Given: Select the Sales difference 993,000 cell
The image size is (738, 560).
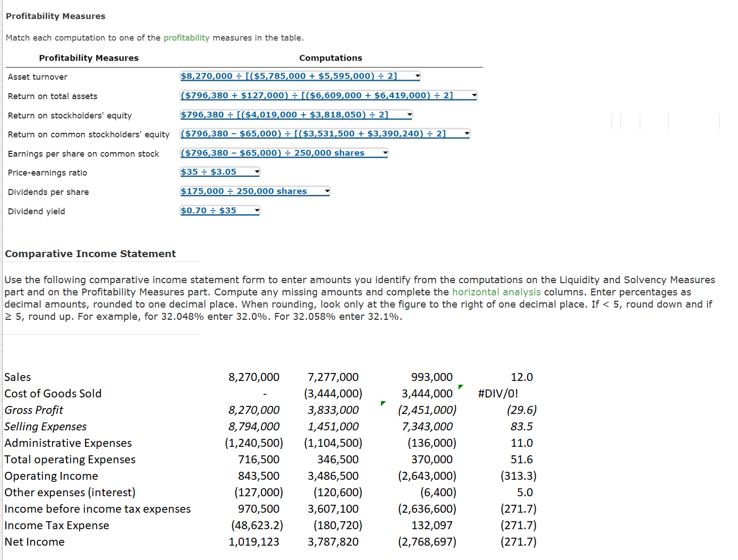Looking at the screenshot, I should tap(432, 377).
